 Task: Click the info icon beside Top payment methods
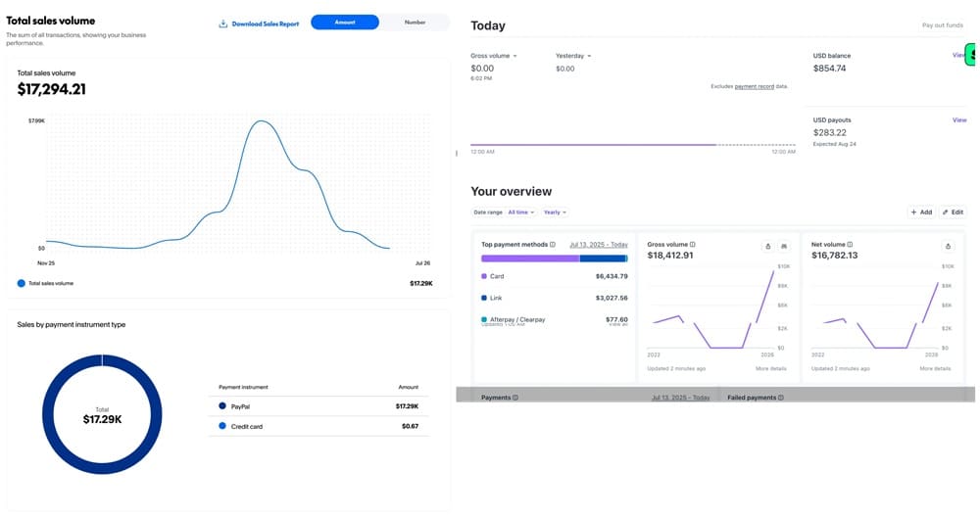coord(553,245)
